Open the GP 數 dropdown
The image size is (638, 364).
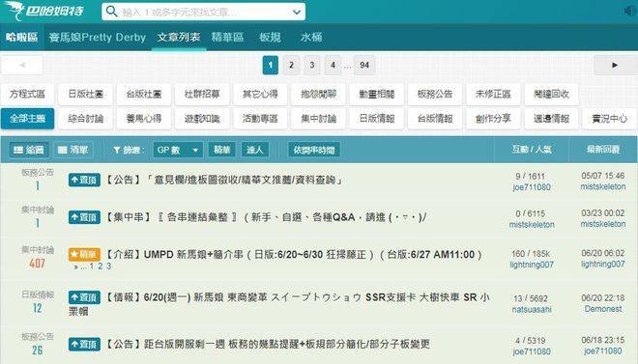(178, 150)
